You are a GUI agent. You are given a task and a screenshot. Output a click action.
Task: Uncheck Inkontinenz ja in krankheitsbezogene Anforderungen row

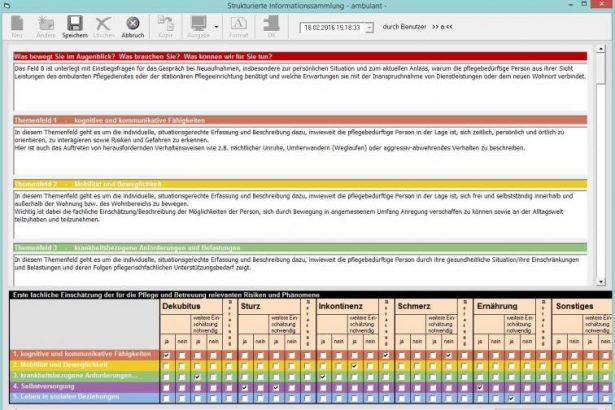click(x=323, y=377)
